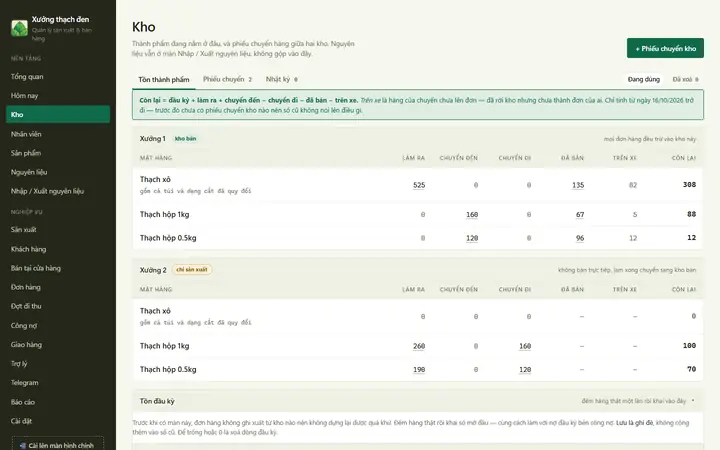This screenshot has height=450, width=720.
Task: Click Xưởng 2 Thạch hộp 0.5kg làm ra 190
Action: point(419,369)
